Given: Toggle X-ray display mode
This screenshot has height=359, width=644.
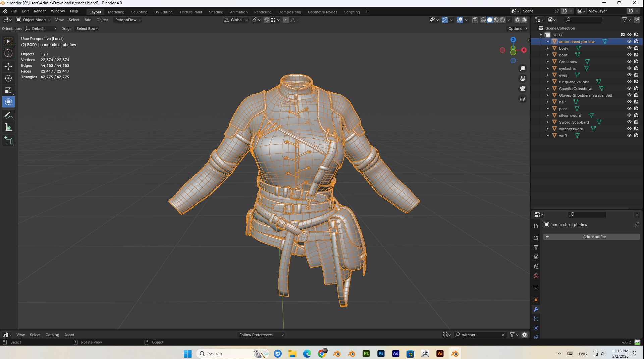Looking at the screenshot, I should click(475, 20).
